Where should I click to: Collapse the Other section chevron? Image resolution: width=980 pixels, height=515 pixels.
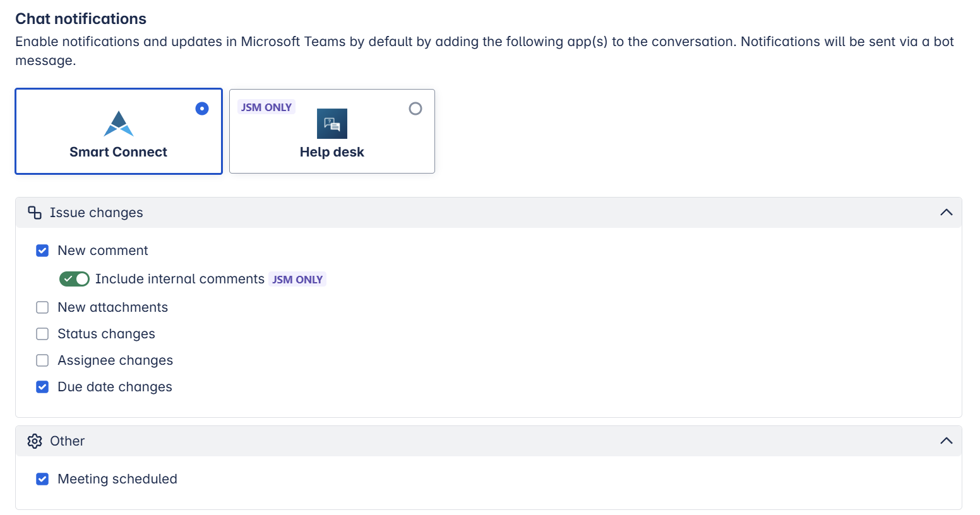coord(946,441)
